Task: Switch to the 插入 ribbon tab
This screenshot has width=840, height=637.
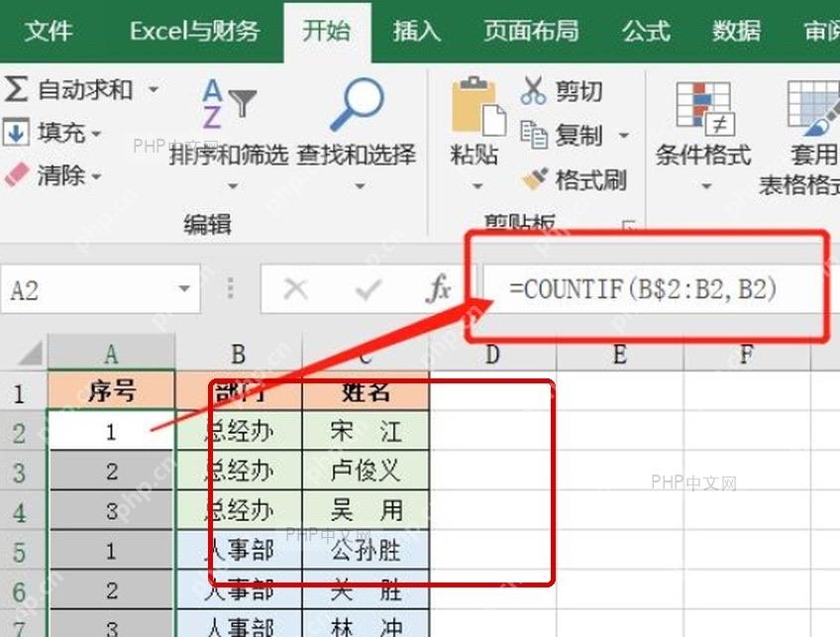Action: pyautogui.click(x=417, y=31)
